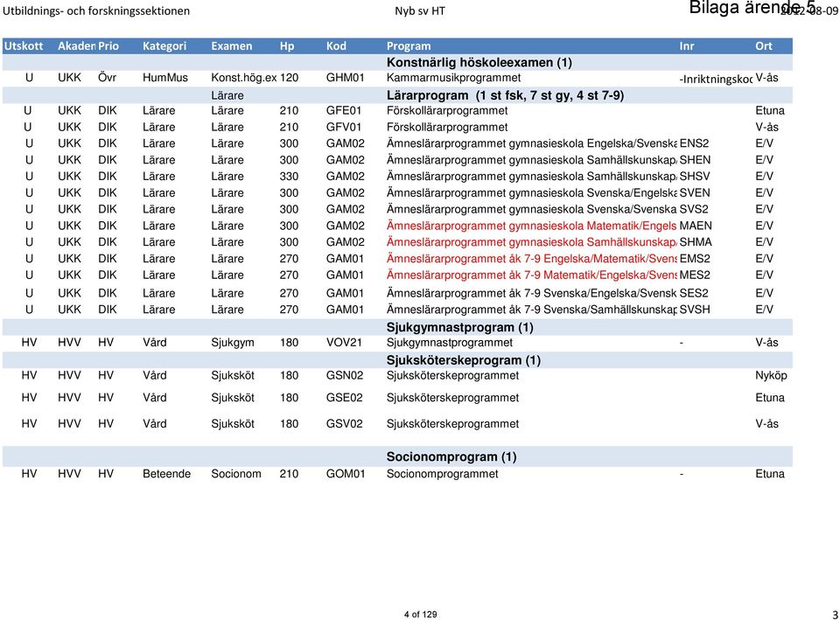Image resolution: width=840 pixels, height=620 pixels.
Task: Select the 'SES2' specialization code
Action: pyautogui.click(x=694, y=294)
